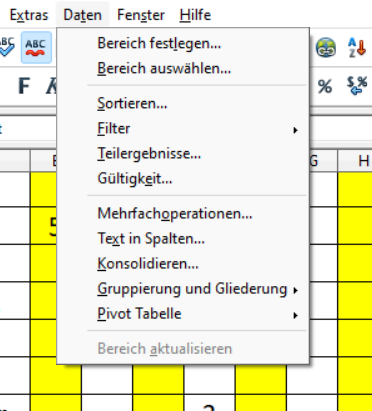
Task: Click the percent number format icon
Action: point(325,87)
